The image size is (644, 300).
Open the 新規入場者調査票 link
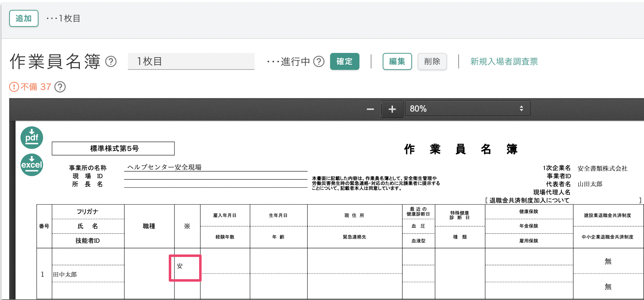coord(504,62)
